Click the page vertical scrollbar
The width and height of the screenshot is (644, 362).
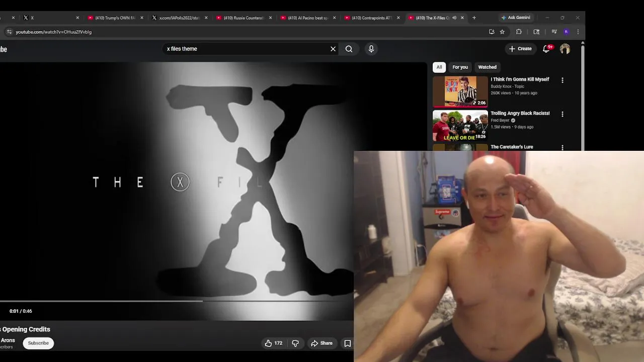tap(583, 96)
